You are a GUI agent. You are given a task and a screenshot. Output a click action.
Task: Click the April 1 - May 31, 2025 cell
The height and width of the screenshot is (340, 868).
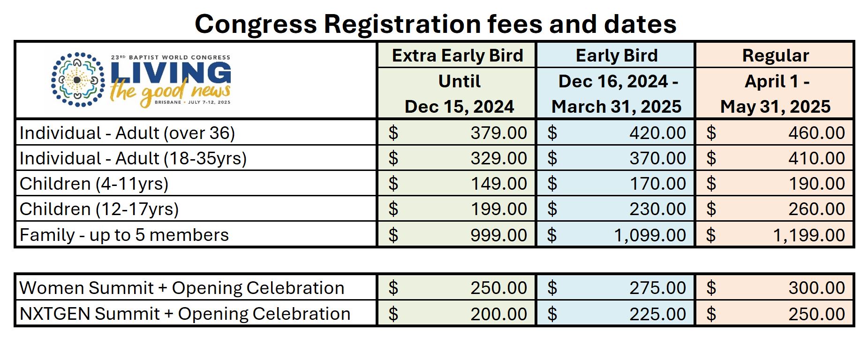[775, 93]
